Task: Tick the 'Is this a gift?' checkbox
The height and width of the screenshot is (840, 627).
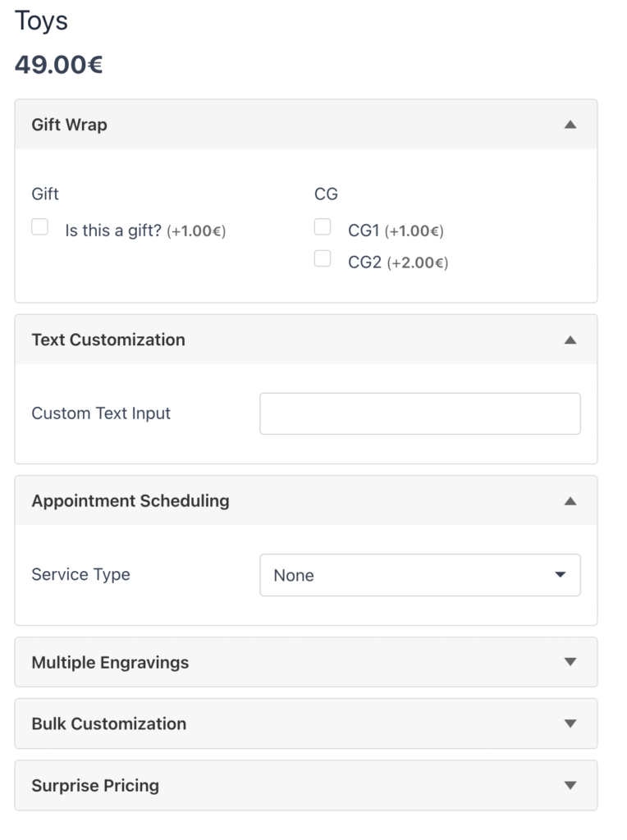Action: 39,227
